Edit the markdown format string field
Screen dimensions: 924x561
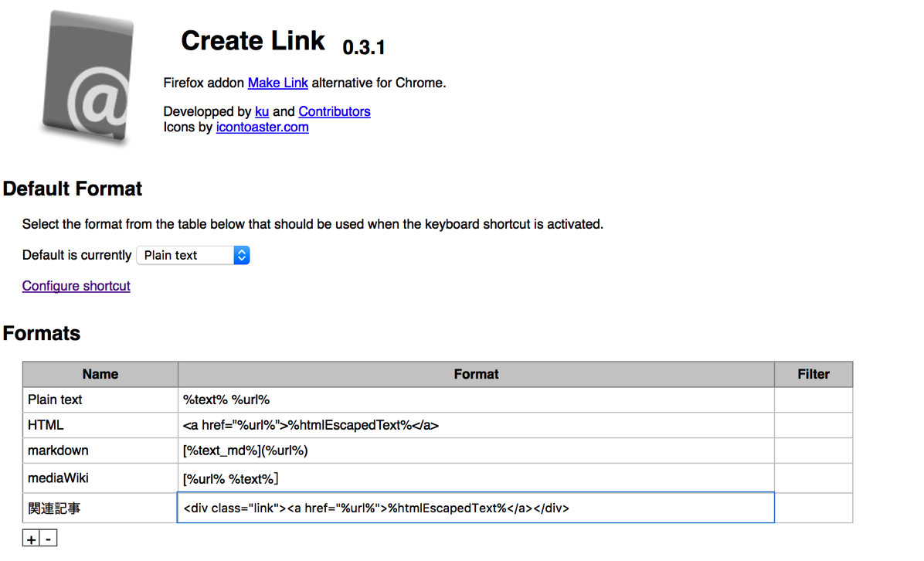coord(476,450)
